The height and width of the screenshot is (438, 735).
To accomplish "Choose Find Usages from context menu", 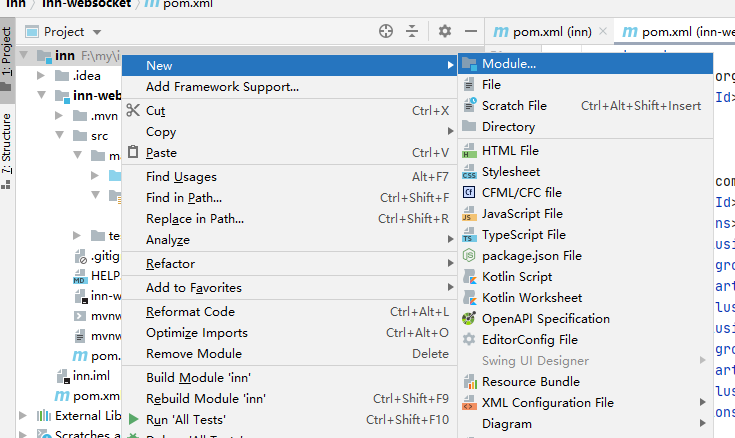I will (x=289, y=177).
